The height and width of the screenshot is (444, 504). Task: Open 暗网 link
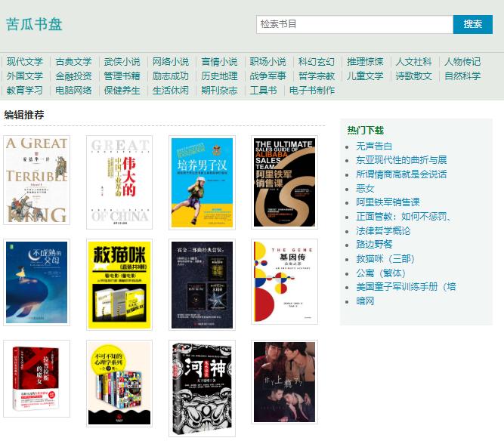click(365, 301)
